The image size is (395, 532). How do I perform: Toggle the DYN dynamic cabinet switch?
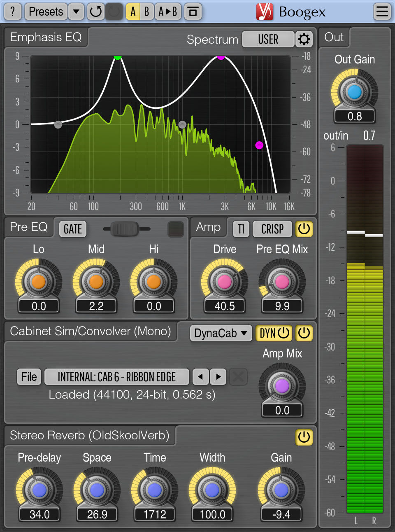point(274,333)
